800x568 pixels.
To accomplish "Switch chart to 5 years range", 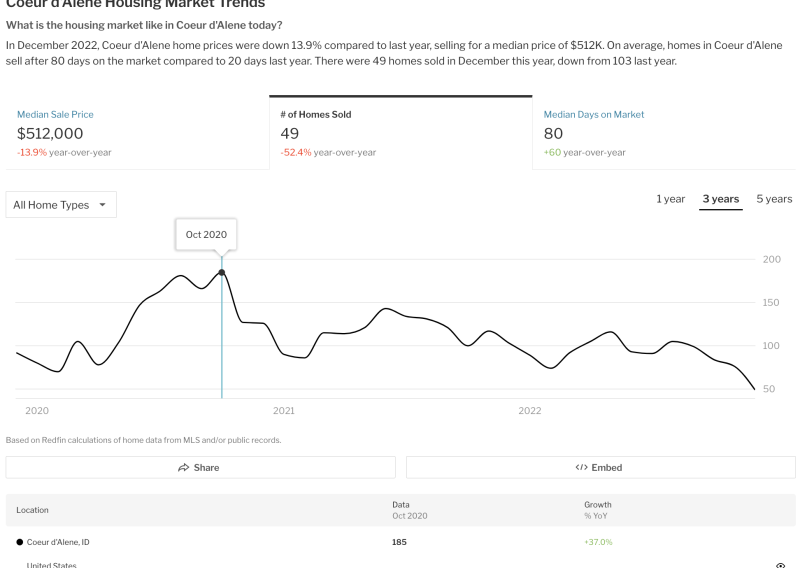I will click(x=773, y=199).
